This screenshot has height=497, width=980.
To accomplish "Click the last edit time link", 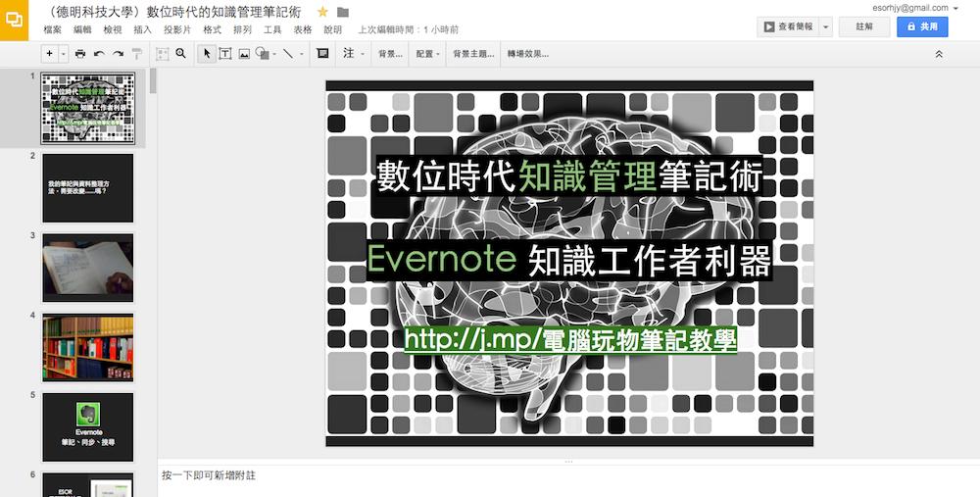I will [x=408, y=29].
